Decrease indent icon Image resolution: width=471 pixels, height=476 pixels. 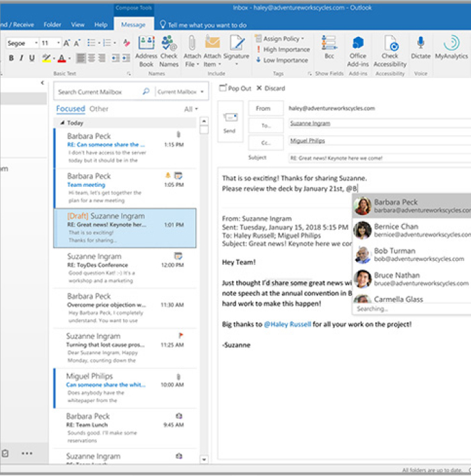[x=116, y=58]
